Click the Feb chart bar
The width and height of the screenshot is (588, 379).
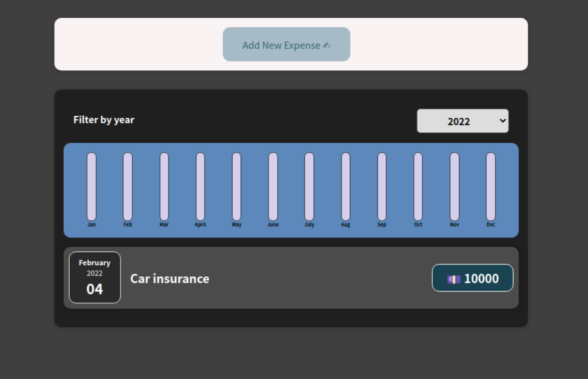[x=128, y=186]
